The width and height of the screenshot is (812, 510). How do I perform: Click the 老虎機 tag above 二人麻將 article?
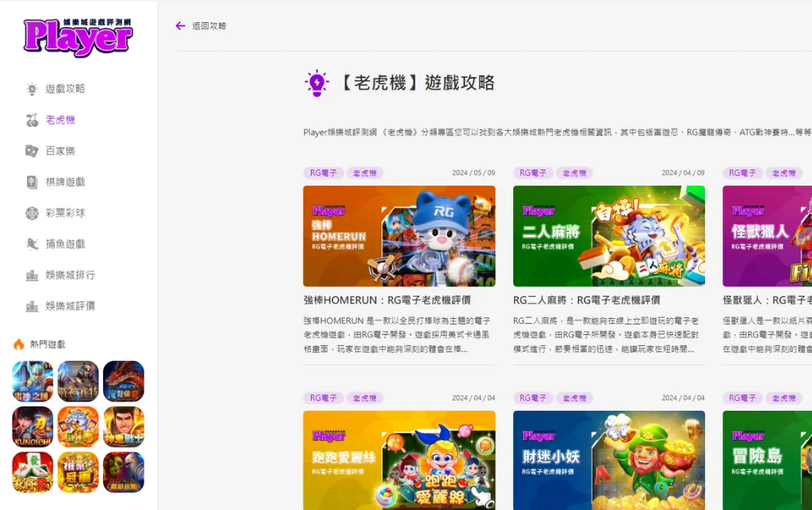(574, 172)
